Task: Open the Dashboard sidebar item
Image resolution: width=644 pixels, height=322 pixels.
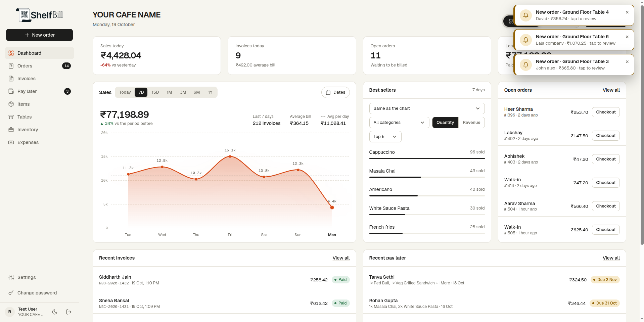Action: coord(39,53)
